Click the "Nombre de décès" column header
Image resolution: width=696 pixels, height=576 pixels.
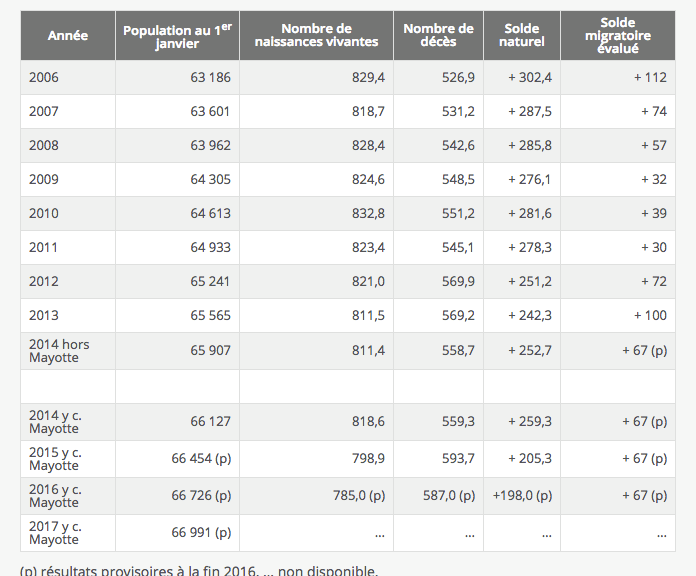pyautogui.click(x=438, y=35)
